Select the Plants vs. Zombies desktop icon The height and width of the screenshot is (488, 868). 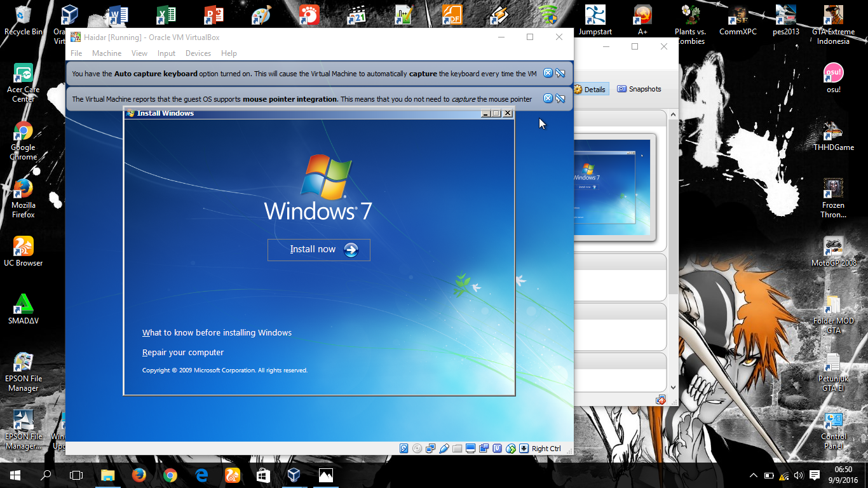(690, 25)
